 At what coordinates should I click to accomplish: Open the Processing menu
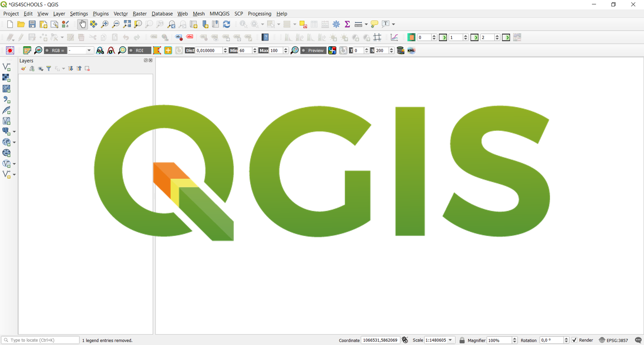(x=260, y=14)
